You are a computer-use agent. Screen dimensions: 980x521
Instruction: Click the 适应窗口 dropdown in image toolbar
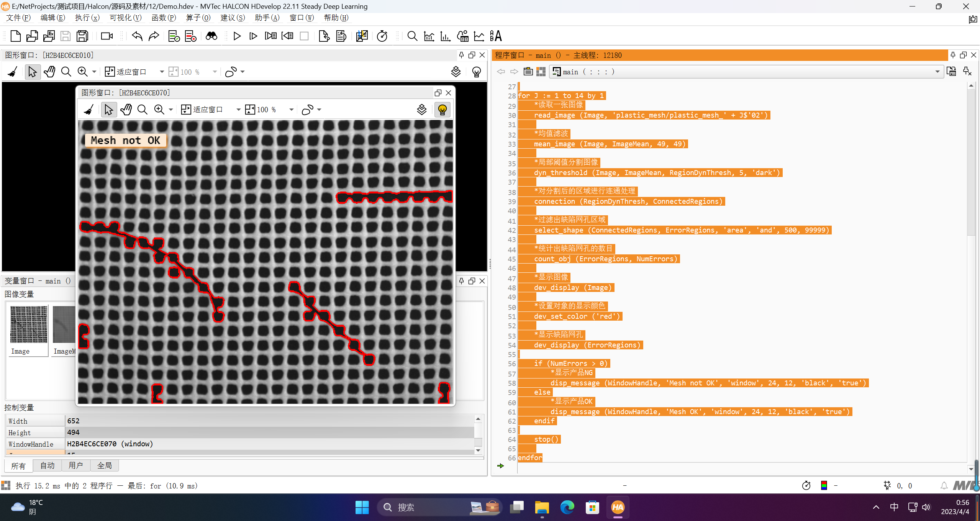(x=237, y=109)
